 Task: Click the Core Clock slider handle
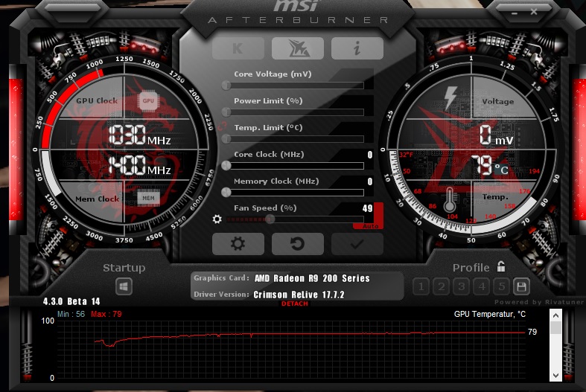tap(226, 166)
